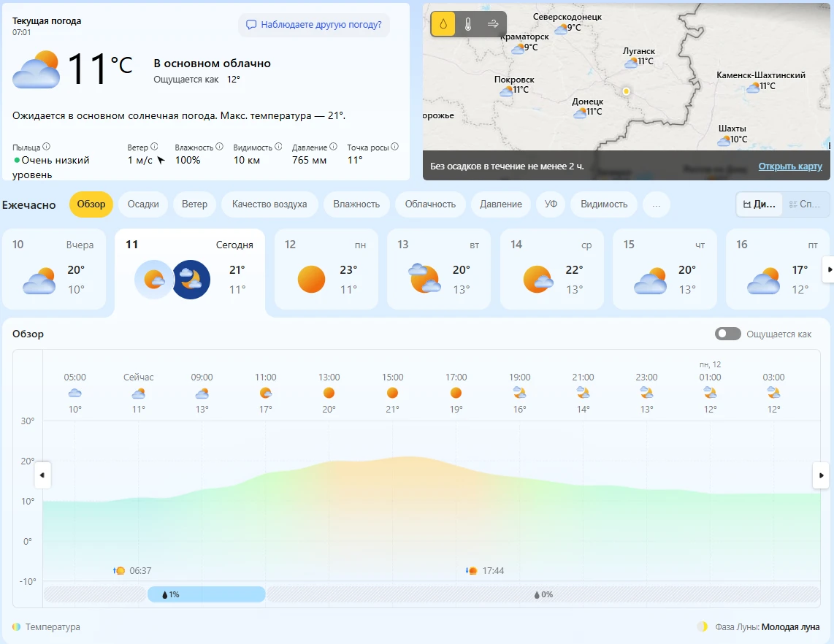Switch map to wind layer

493,24
